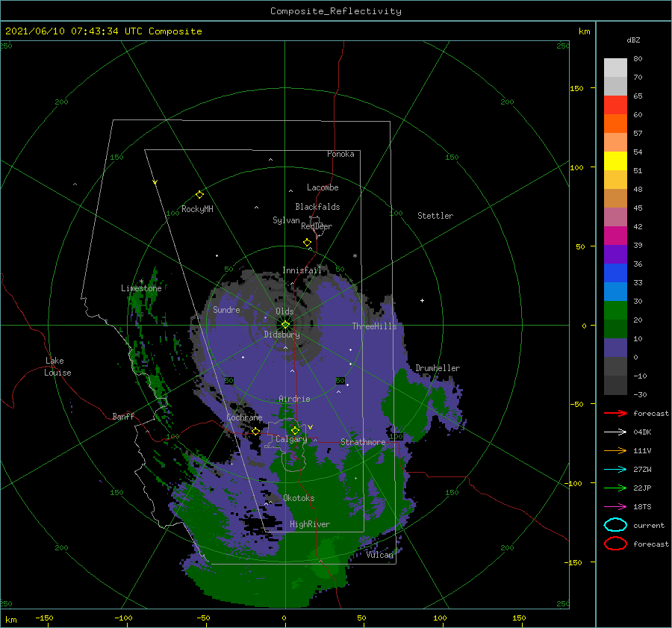
Task: Click the Airdrie city label
Action: click(x=294, y=399)
